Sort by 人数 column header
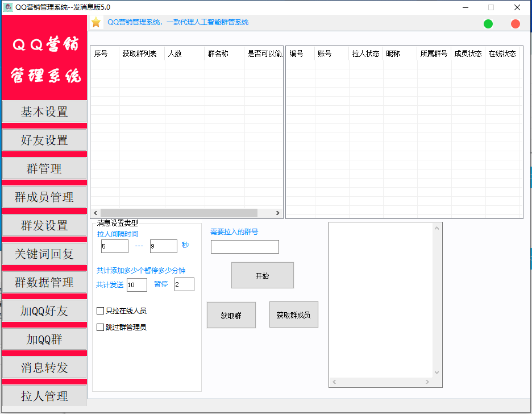 (x=185, y=53)
